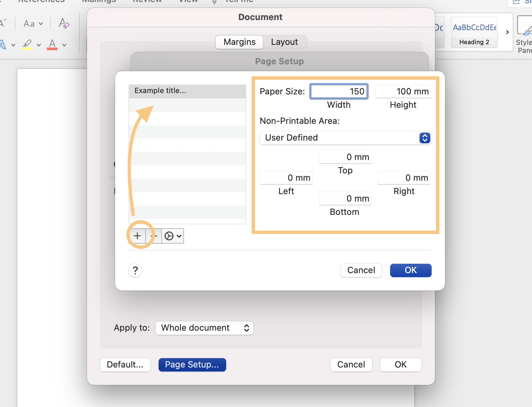Switch to the Layout tab
Image resolution: width=532 pixels, height=407 pixels.
[284, 42]
